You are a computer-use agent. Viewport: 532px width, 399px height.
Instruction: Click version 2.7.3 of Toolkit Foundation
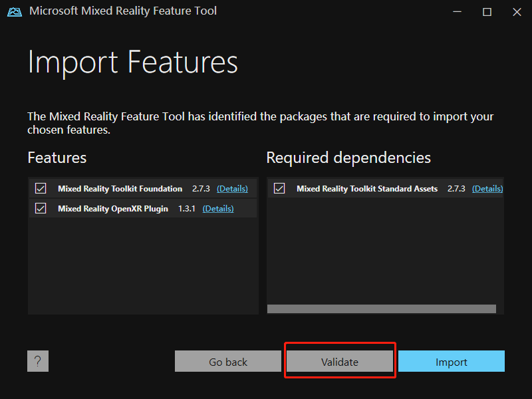(201, 189)
